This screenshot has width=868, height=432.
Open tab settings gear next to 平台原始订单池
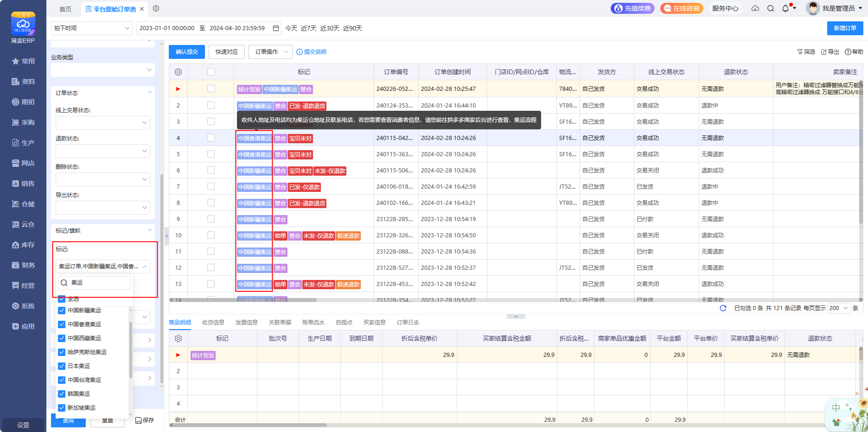[156, 9]
